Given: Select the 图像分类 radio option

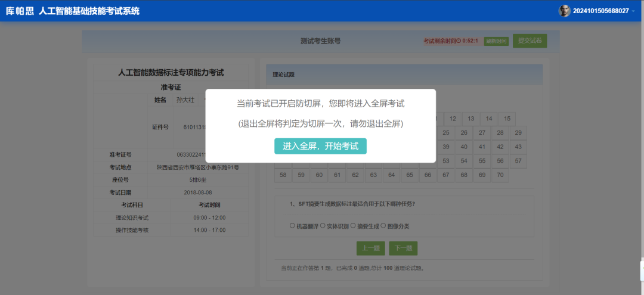Looking at the screenshot, I should (383, 226).
